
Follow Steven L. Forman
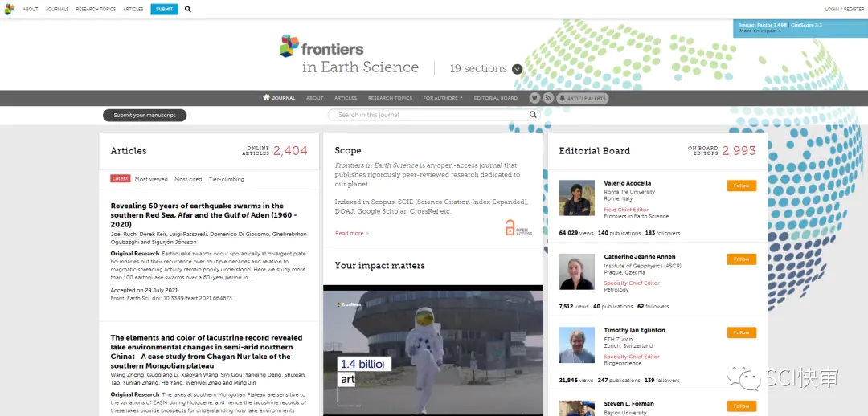tap(741, 406)
